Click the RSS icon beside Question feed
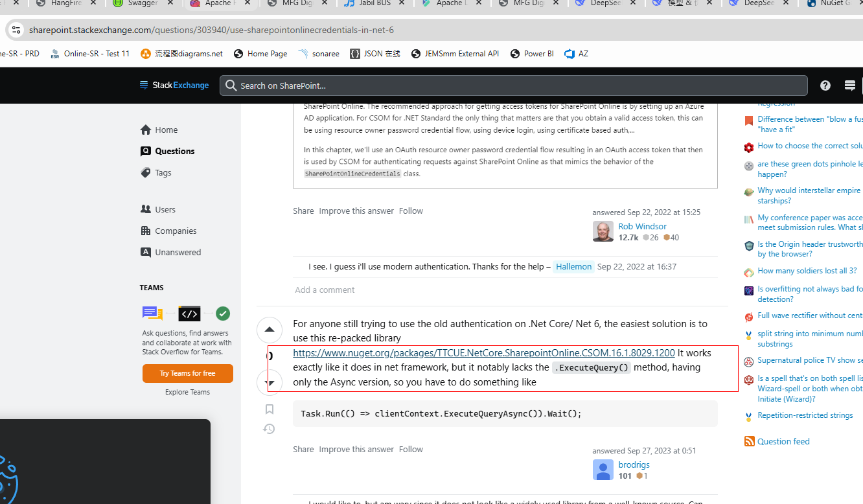Viewport: 863px width, 504px height. (750, 441)
